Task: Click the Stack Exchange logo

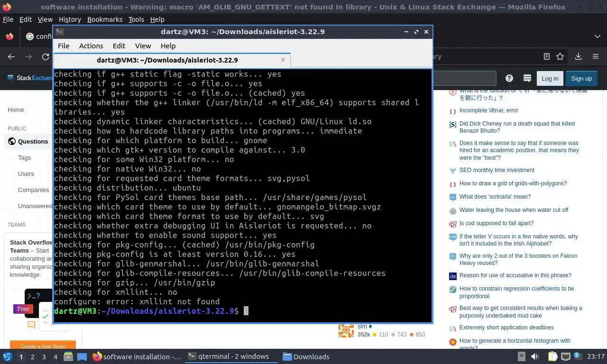Action: 30,78
